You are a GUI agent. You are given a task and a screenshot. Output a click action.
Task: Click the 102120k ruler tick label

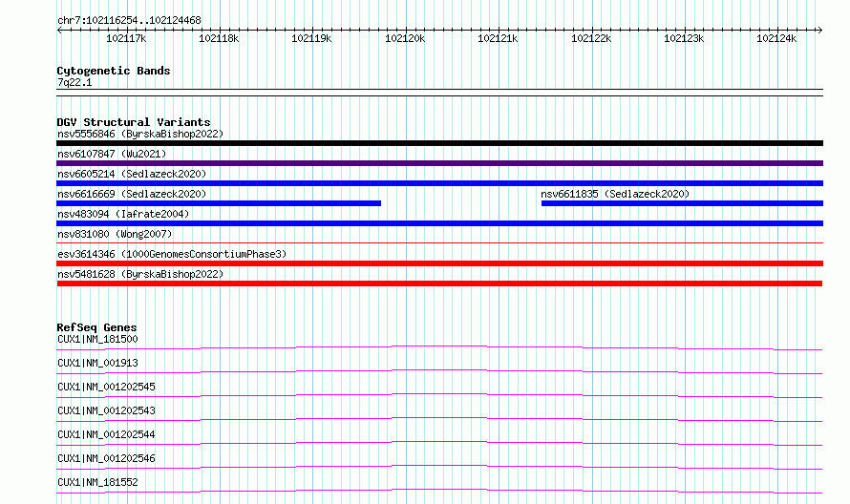[405, 38]
